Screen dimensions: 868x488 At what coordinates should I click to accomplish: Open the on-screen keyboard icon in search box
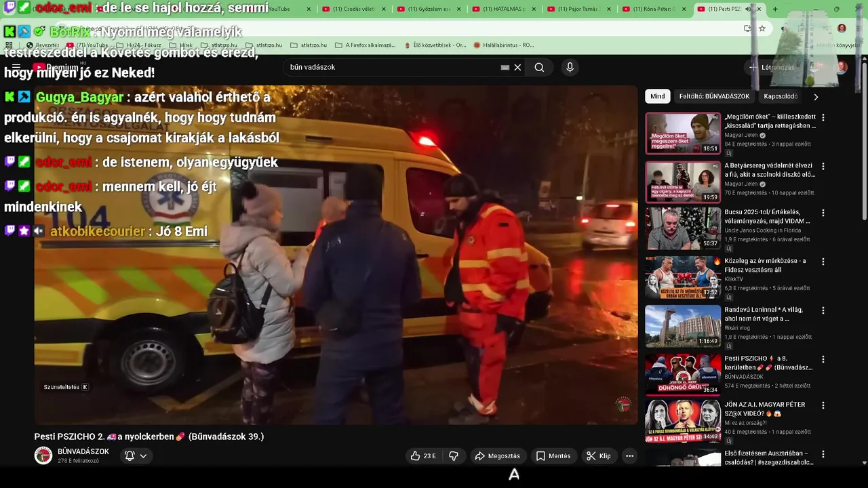[505, 67]
